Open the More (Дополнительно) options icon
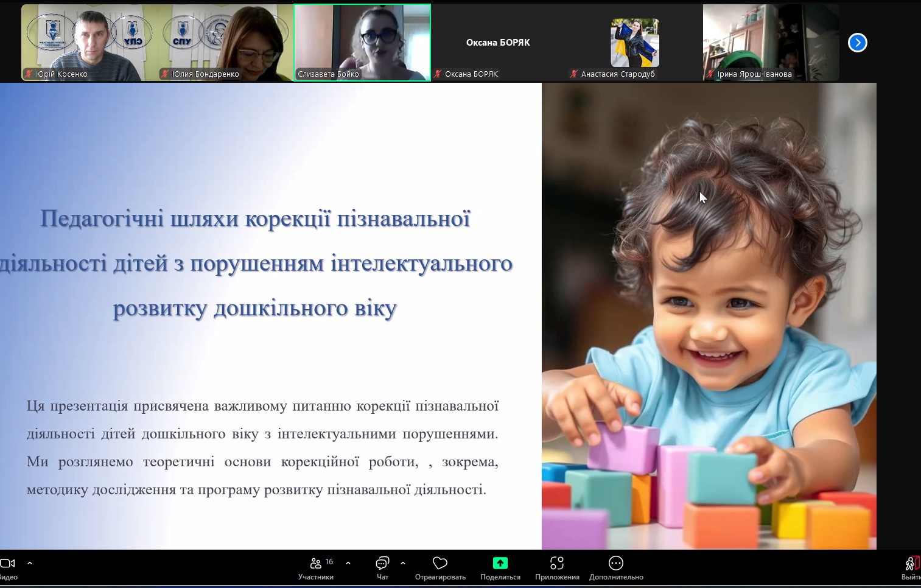Image resolution: width=921 pixels, height=588 pixels. (x=615, y=564)
